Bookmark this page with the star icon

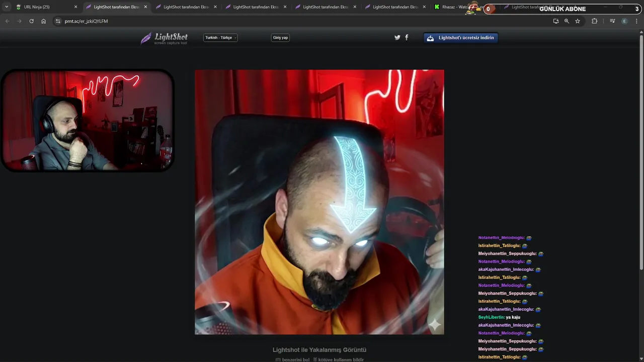[578, 21]
